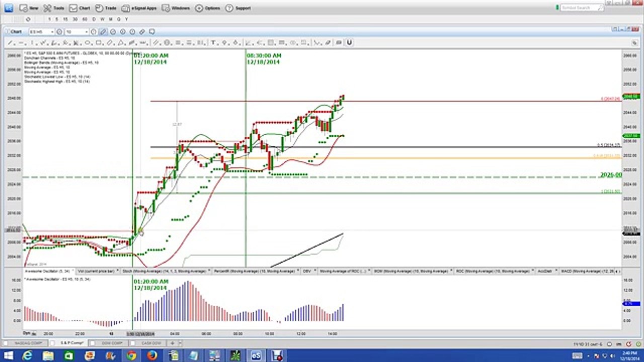Add a new page with plus button
644x362 pixels.
pos(172,343)
